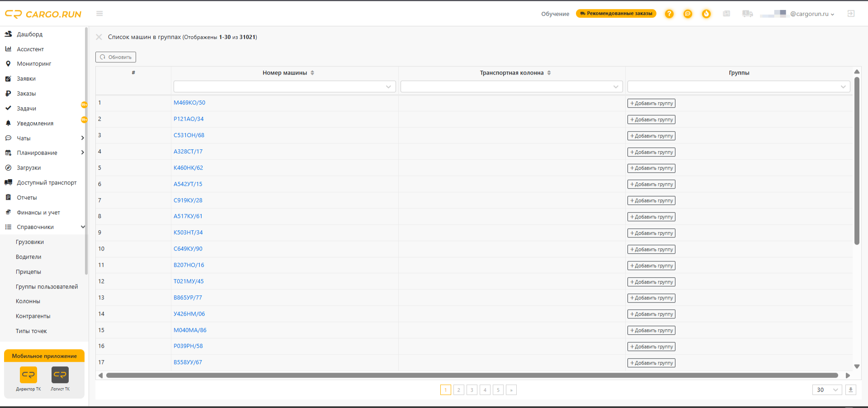
Task: Open Заказы in the sidebar
Action: [26, 94]
